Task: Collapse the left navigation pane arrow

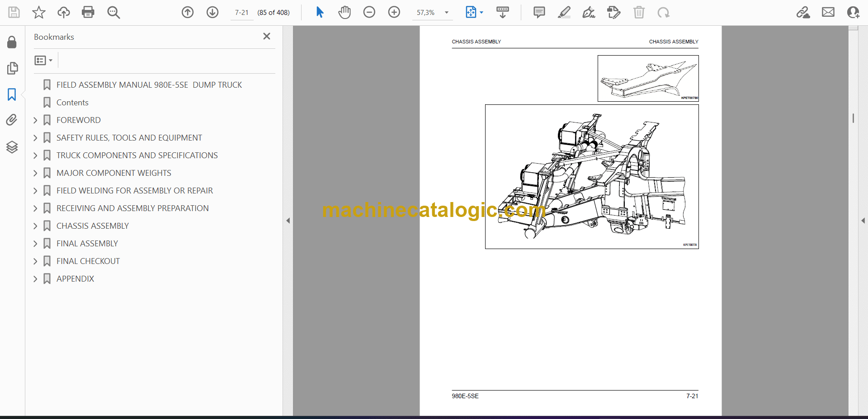Action: (288, 221)
